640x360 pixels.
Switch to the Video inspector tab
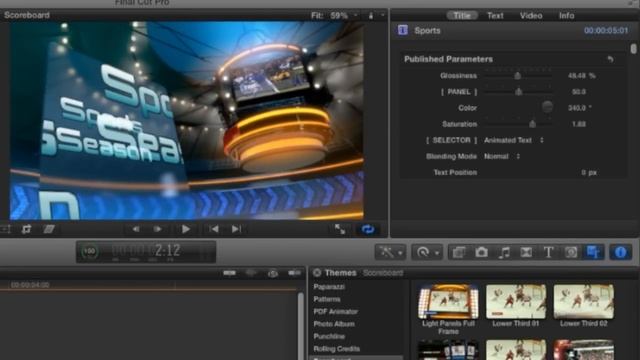pyautogui.click(x=531, y=16)
